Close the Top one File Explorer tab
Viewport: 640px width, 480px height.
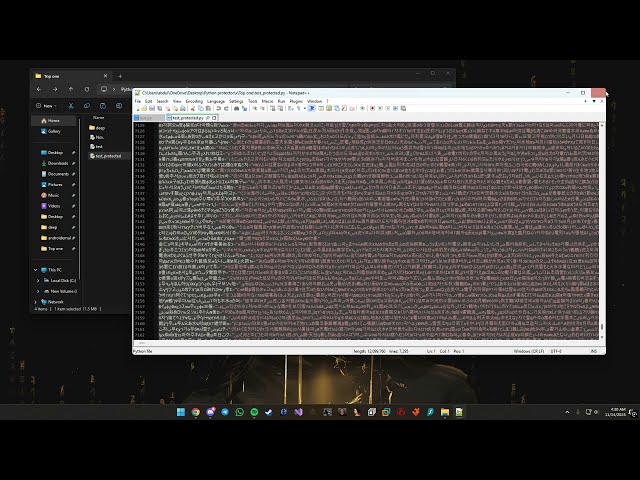105,76
